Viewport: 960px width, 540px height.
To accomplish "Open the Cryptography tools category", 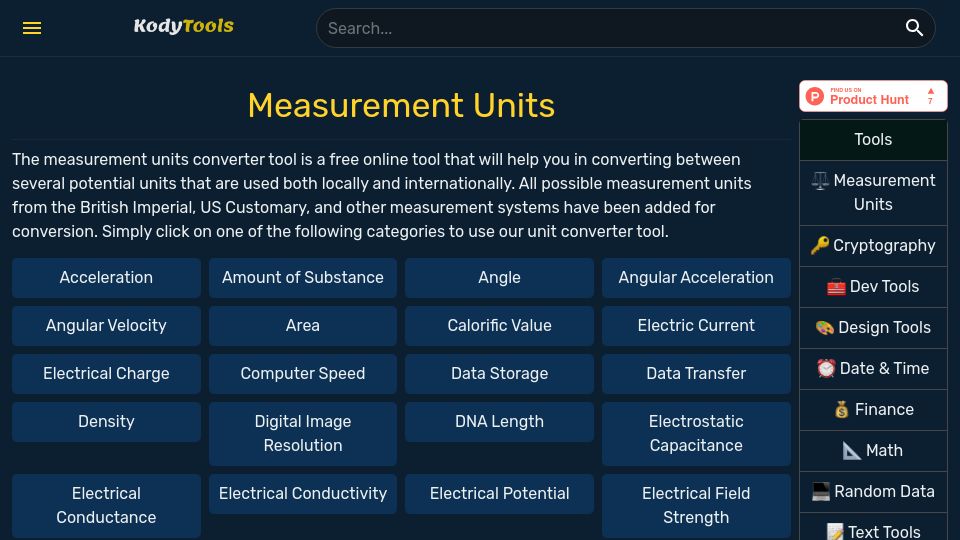I will coord(873,246).
